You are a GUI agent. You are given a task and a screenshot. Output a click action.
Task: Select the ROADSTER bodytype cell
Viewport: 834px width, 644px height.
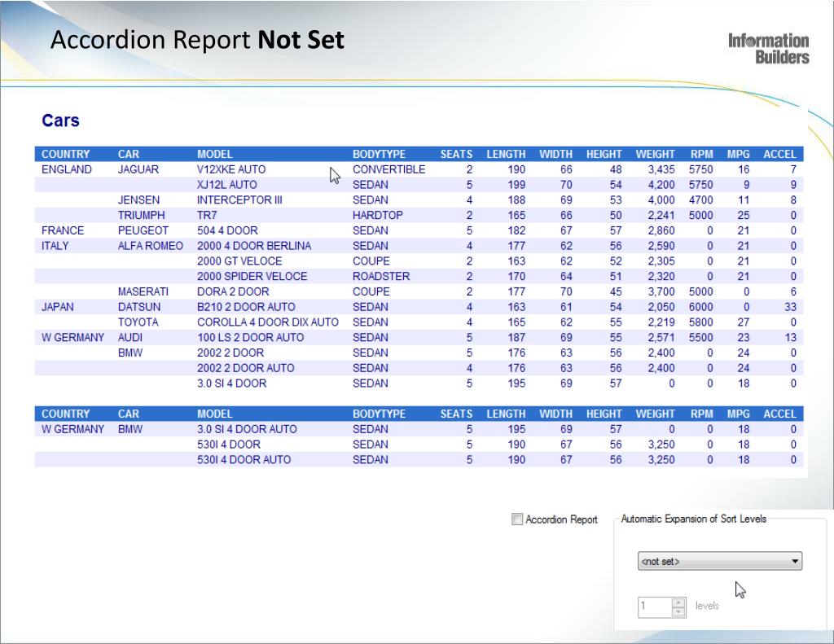(381, 277)
